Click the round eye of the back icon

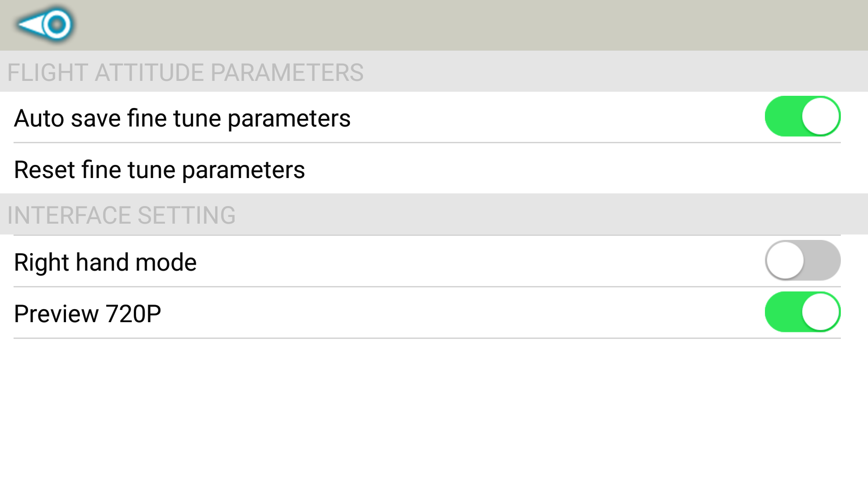coord(57,24)
